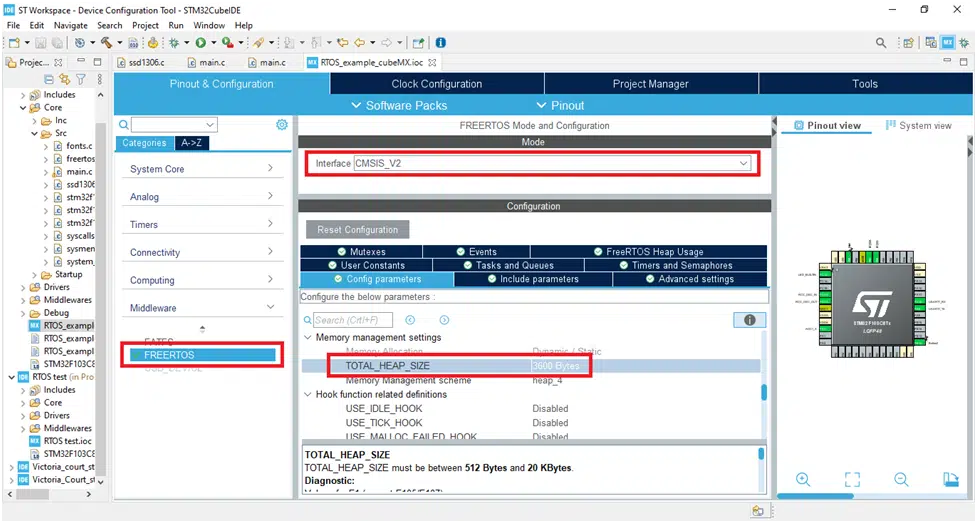Switch to Tasks and Queues tab
977x523 pixels.
pyautogui.click(x=508, y=266)
